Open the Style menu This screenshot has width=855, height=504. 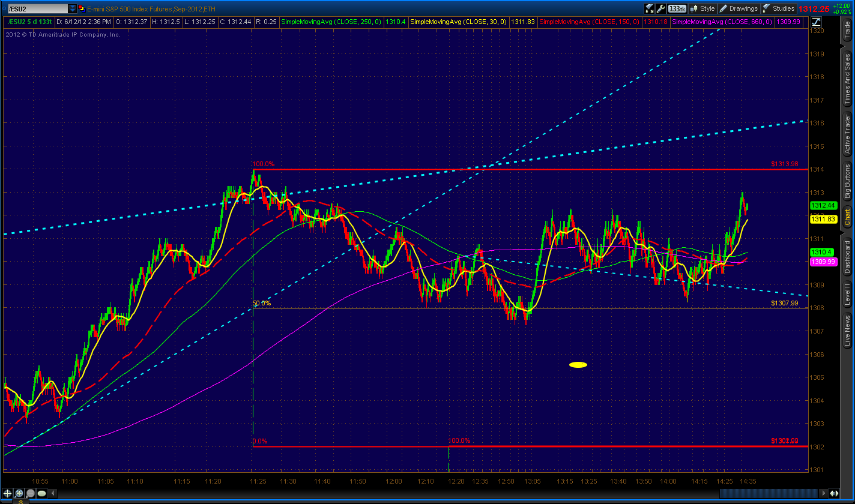point(703,8)
